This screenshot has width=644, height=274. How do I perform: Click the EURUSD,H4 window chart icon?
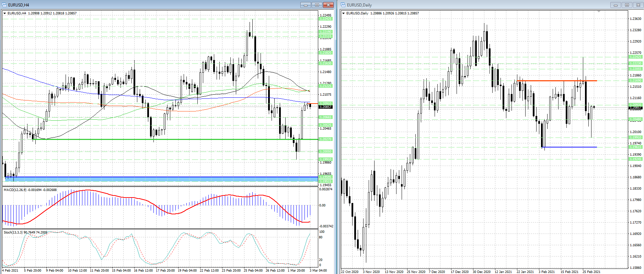(x=4, y=5)
